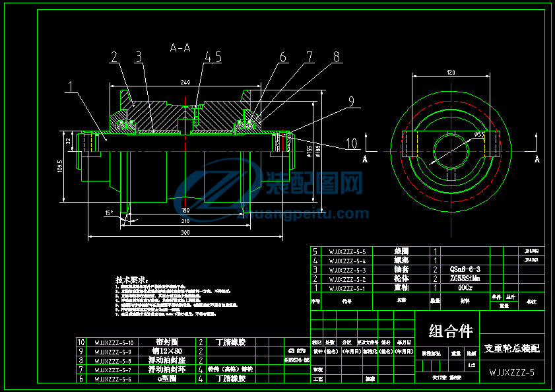555x392 pixels.
Task: Click the '15°' angle dimension
Action: tap(109, 212)
